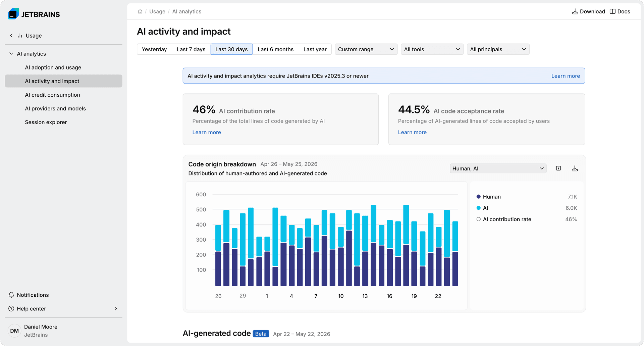Expand the Help center submenu arrow
Screen dimensions: 644x346
116,308
